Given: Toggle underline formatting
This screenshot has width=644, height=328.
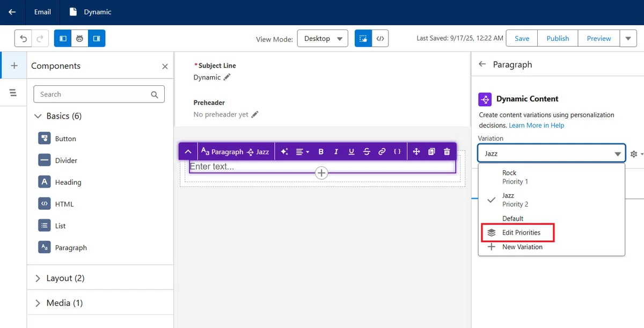Looking at the screenshot, I should (352, 152).
